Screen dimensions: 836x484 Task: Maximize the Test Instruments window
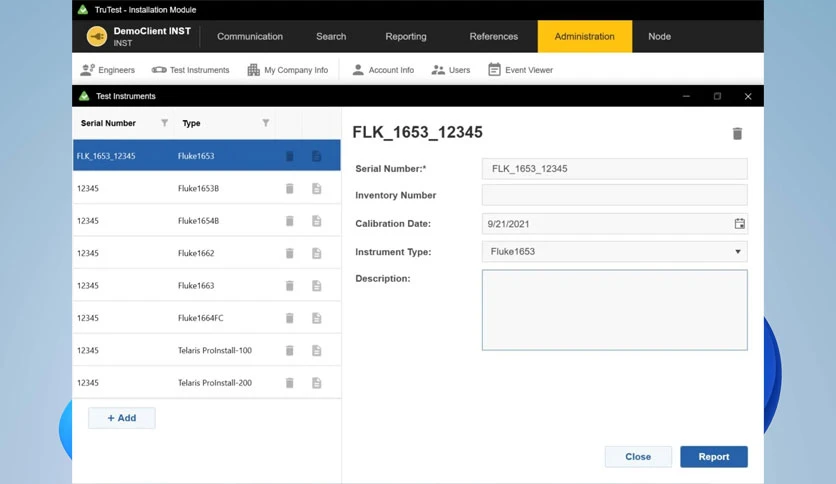point(717,96)
